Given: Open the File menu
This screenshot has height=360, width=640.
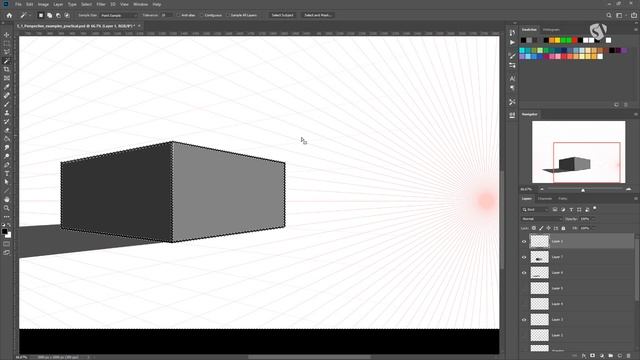Looking at the screenshot, I should [x=18, y=4].
